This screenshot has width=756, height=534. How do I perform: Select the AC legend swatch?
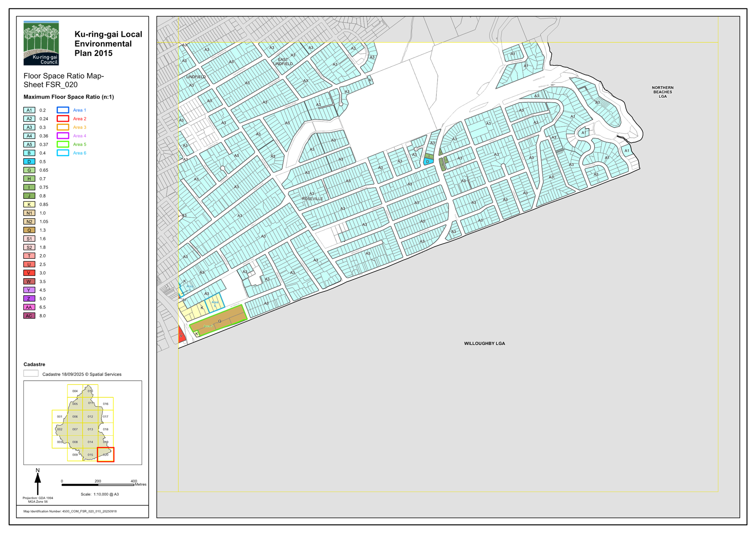(x=29, y=316)
